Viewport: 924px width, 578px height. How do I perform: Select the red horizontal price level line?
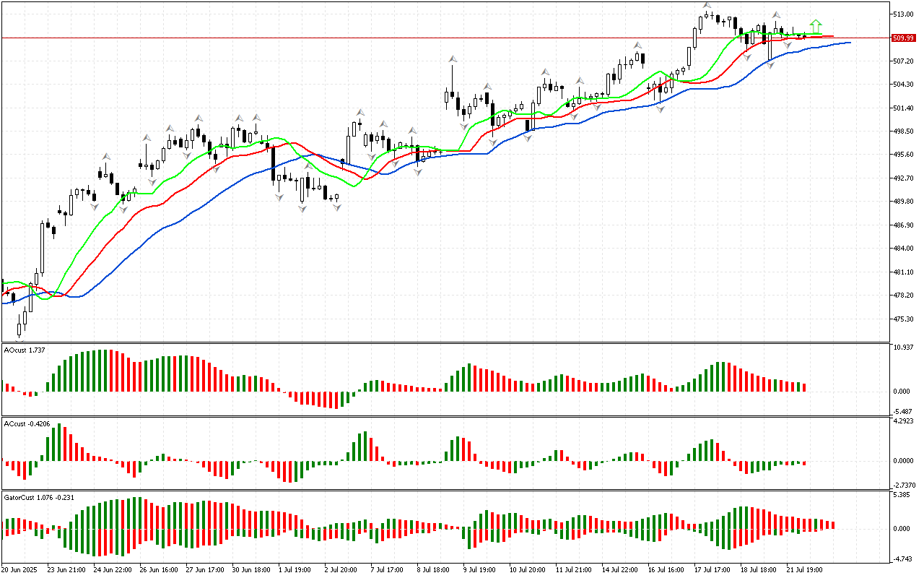(433, 37)
